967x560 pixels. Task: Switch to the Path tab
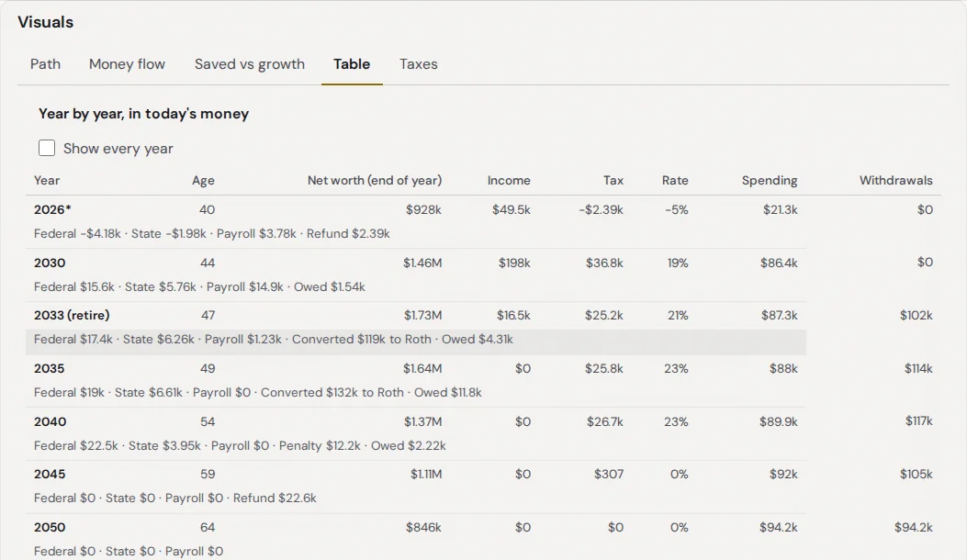click(x=46, y=64)
